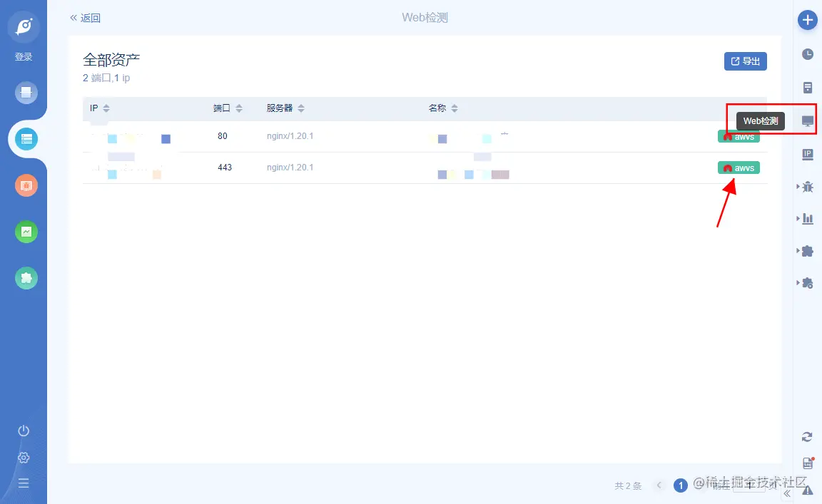This screenshot has height=504, width=822.
Task: Sort the table by IP column
Action: (x=106, y=108)
